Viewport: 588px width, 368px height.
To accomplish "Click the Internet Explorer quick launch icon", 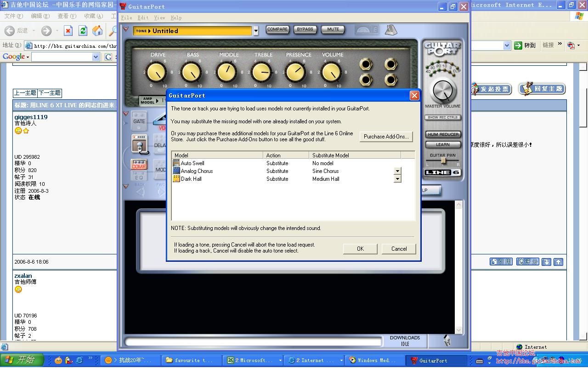I will pos(79,361).
